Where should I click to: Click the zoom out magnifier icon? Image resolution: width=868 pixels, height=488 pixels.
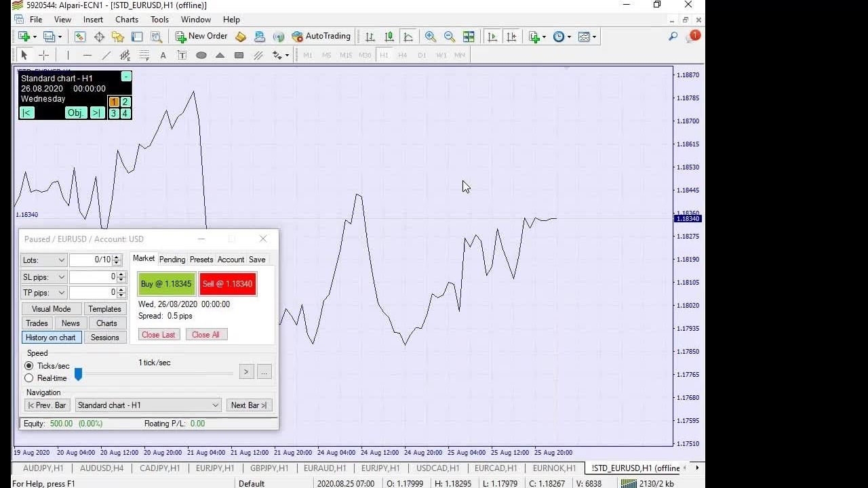(x=449, y=37)
